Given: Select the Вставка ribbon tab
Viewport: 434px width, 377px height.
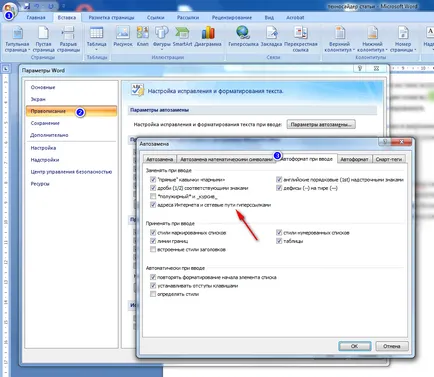Looking at the screenshot, I should [67, 17].
